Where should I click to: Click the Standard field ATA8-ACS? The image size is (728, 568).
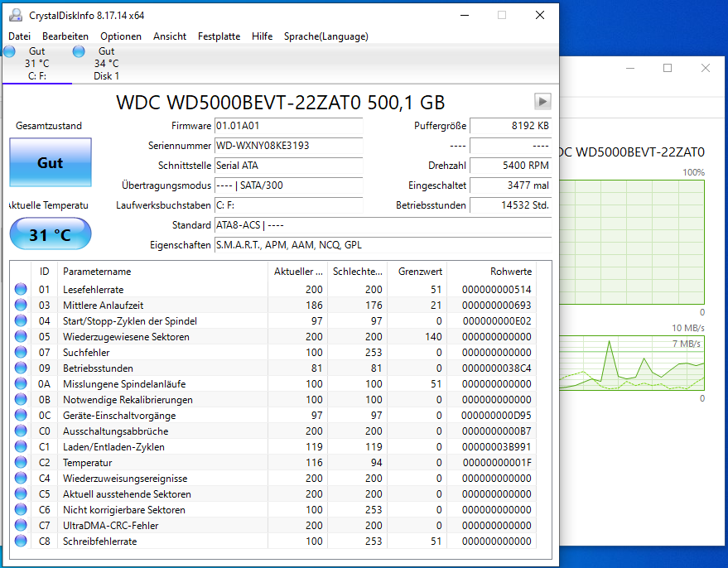point(383,225)
